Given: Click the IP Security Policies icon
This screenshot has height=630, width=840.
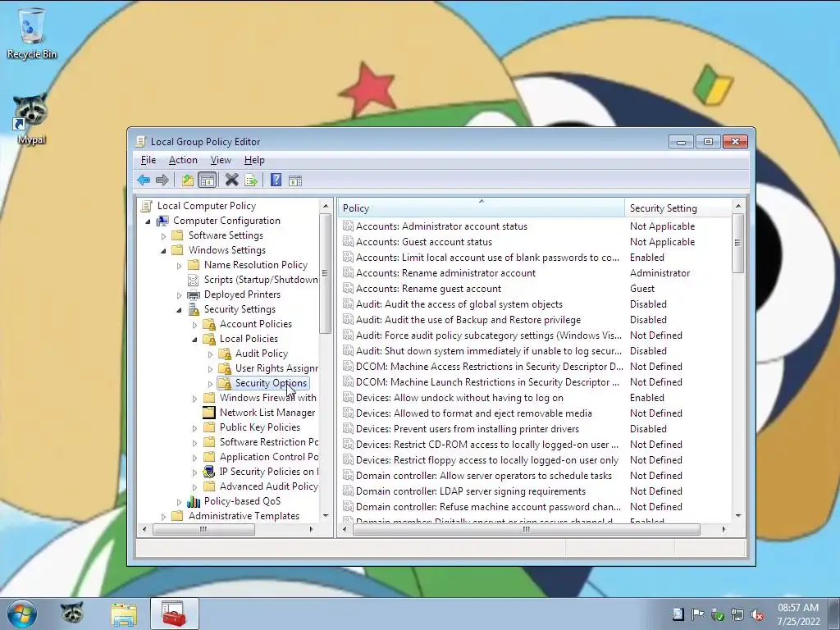Looking at the screenshot, I should point(209,472).
